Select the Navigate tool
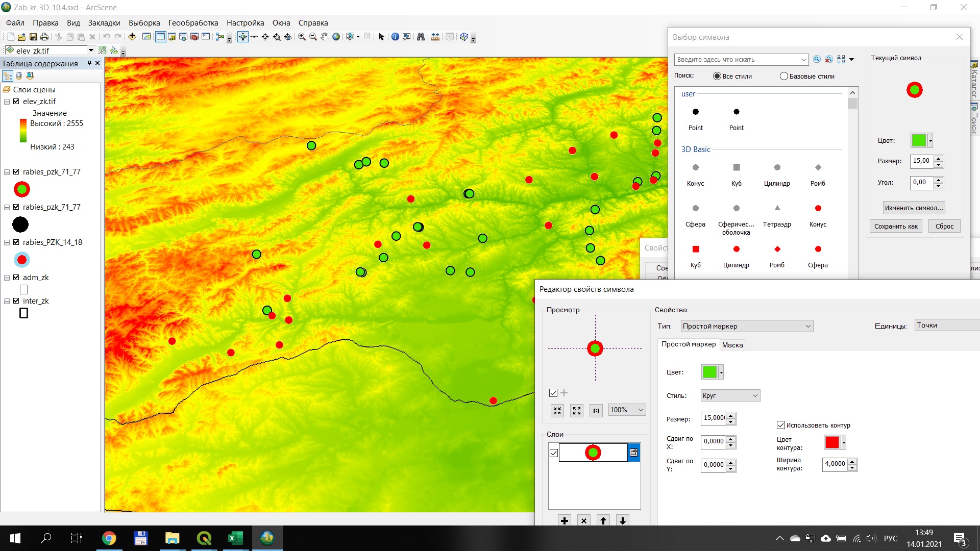The width and height of the screenshot is (980, 551). 242,37
